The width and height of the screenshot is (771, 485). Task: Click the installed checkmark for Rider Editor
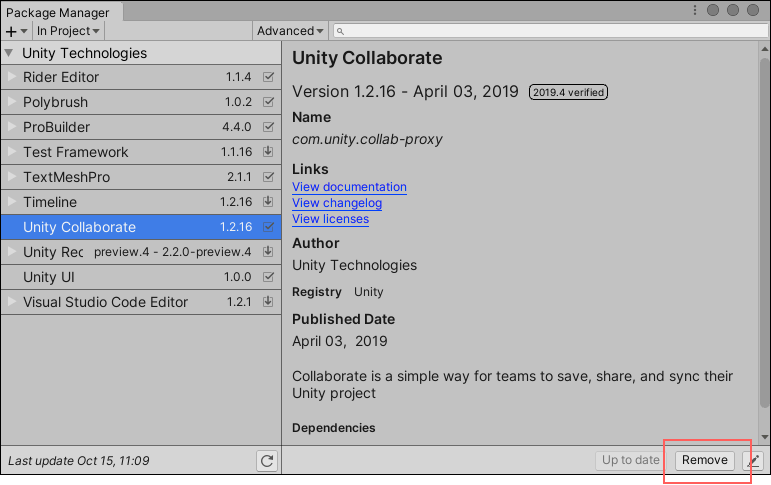pyautogui.click(x=268, y=77)
